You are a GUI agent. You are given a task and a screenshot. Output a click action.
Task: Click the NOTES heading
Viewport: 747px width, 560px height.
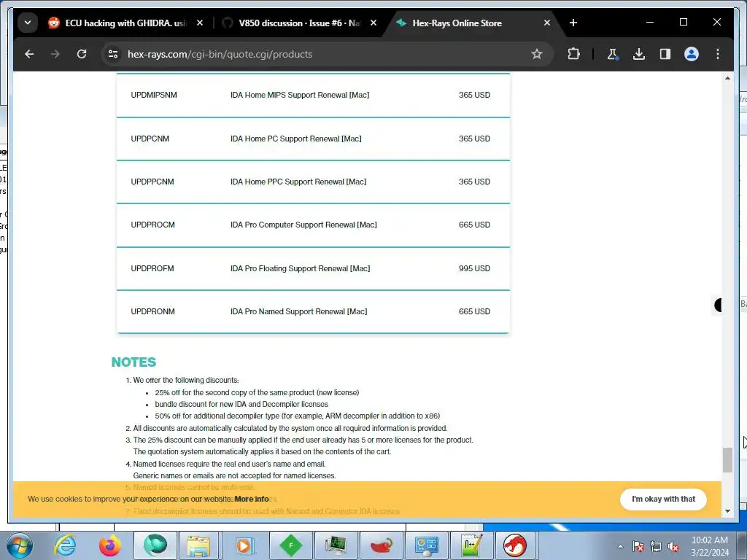tap(133, 362)
